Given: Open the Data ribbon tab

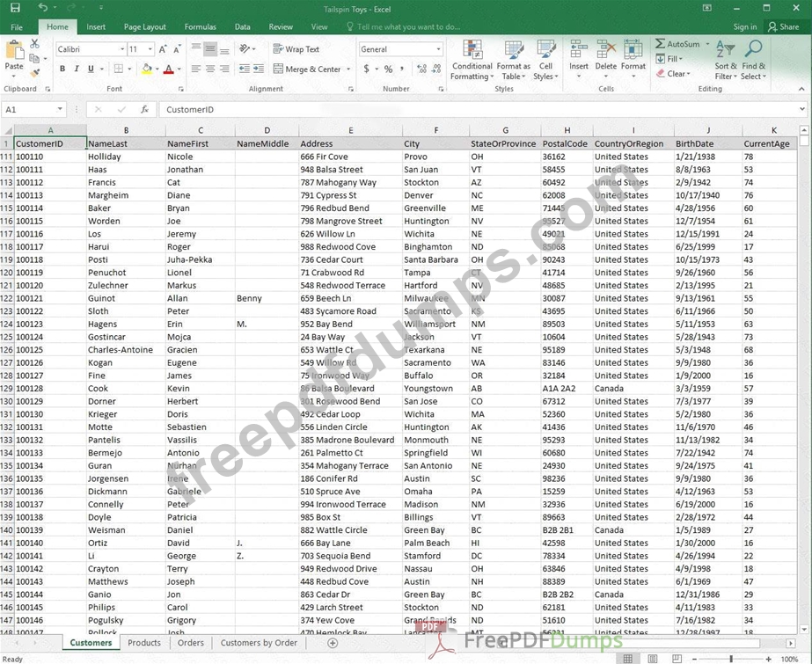Looking at the screenshot, I should pyautogui.click(x=242, y=27).
